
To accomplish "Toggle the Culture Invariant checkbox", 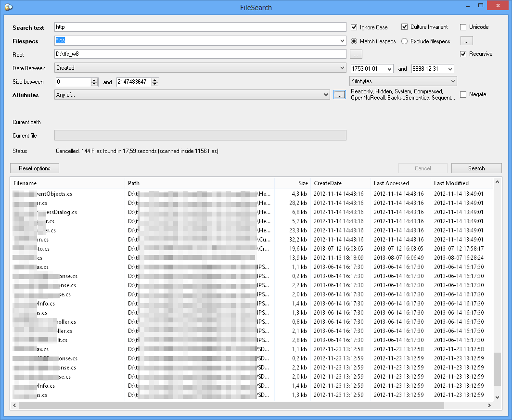I will [x=404, y=27].
